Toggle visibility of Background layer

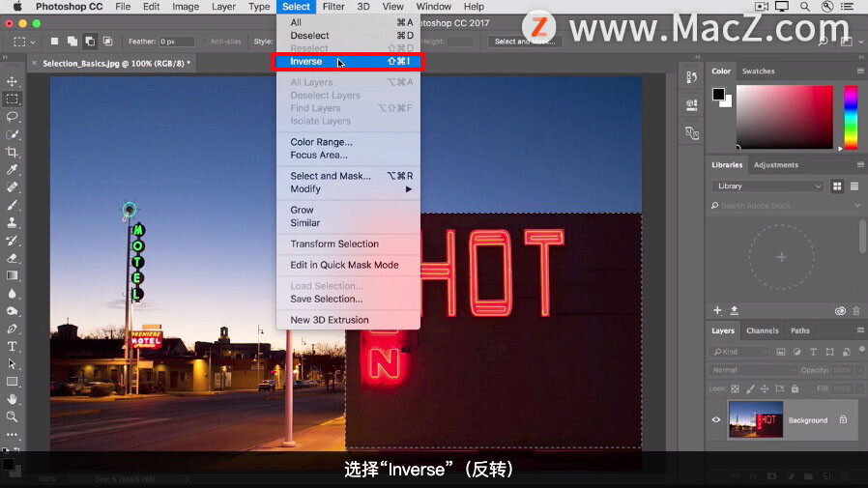pos(716,420)
